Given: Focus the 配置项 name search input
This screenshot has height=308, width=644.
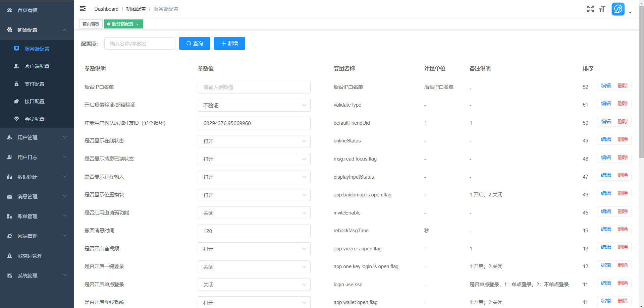Looking at the screenshot, I should 140,44.
